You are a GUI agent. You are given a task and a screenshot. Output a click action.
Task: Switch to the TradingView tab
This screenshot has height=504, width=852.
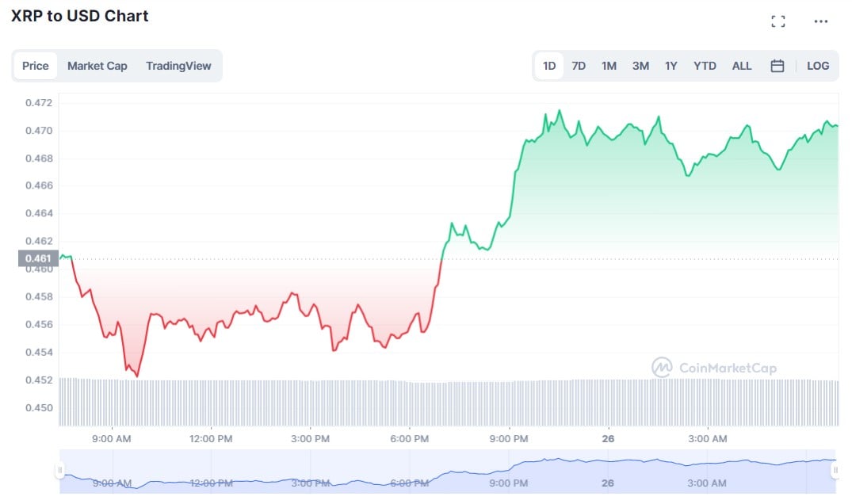pyautogui.click(x=178, y=66)
